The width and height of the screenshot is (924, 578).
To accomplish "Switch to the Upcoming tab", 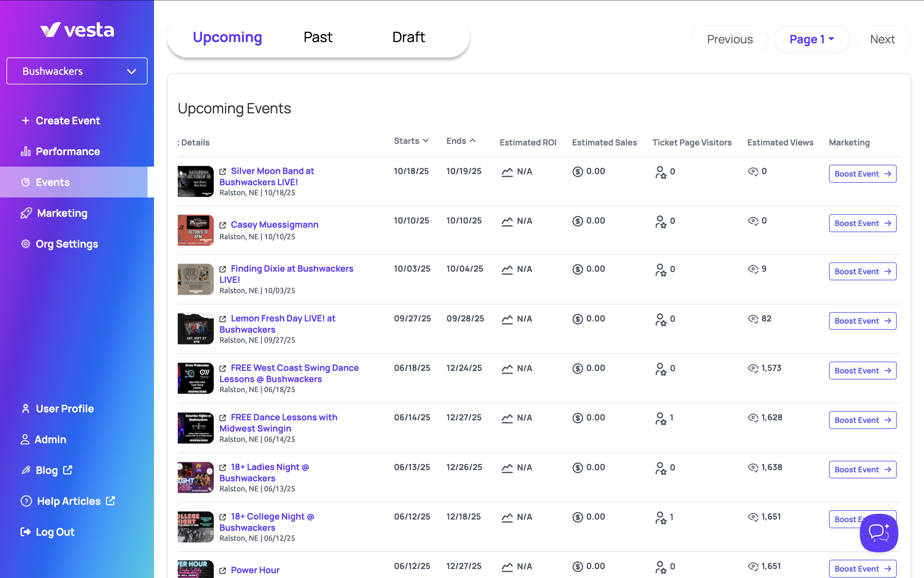I will [227, 37].
